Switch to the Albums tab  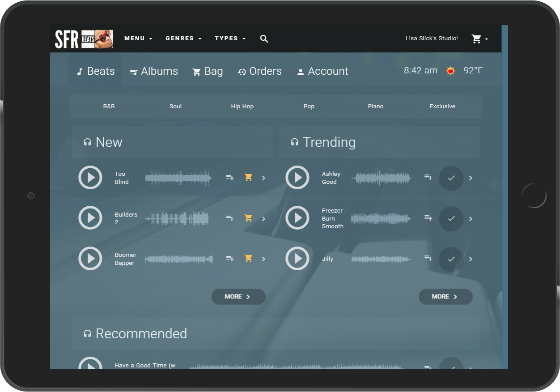click(x=154, y=71)
